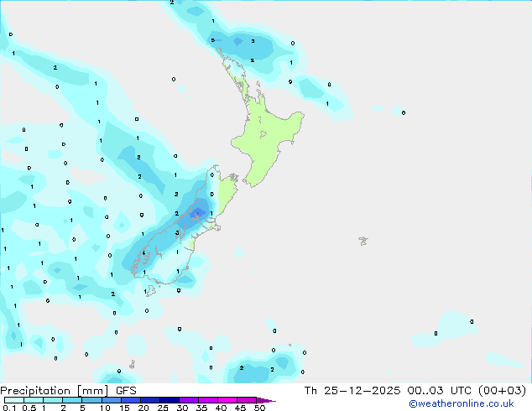Click the '[mm]' unit label
This screenshot has width=532, height=411.
point(93,391)
